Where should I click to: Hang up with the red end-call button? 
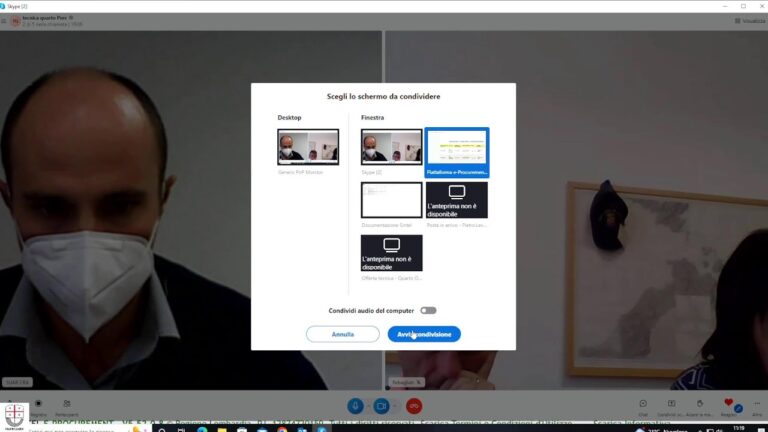point(414,406)
